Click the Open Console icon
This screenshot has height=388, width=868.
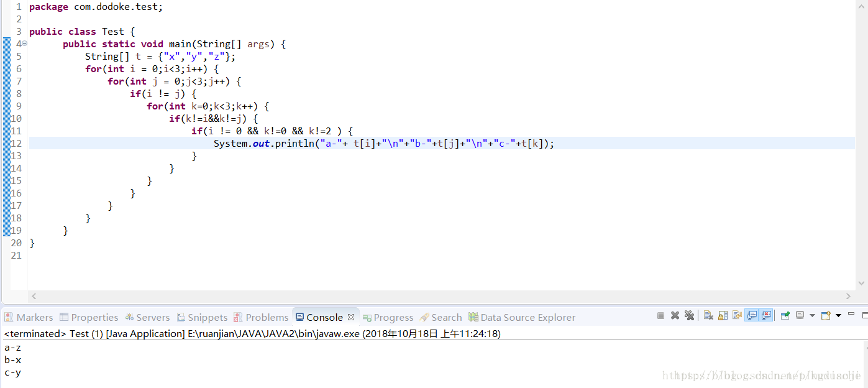click(x=826, y=316)
